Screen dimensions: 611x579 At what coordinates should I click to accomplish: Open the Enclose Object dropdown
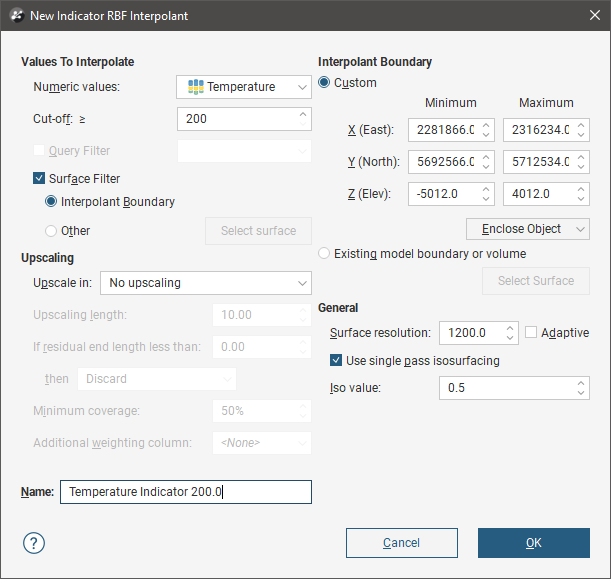(527, 229)
